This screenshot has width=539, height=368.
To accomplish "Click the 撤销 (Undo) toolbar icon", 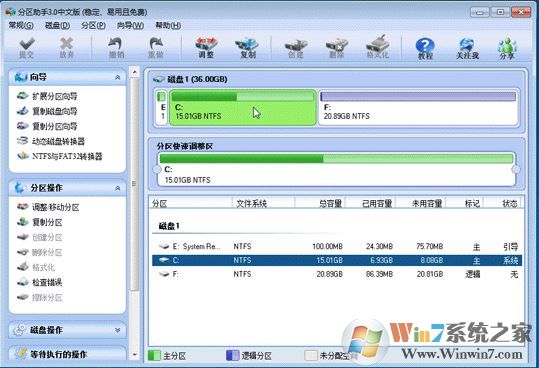I will pos(116,47).
